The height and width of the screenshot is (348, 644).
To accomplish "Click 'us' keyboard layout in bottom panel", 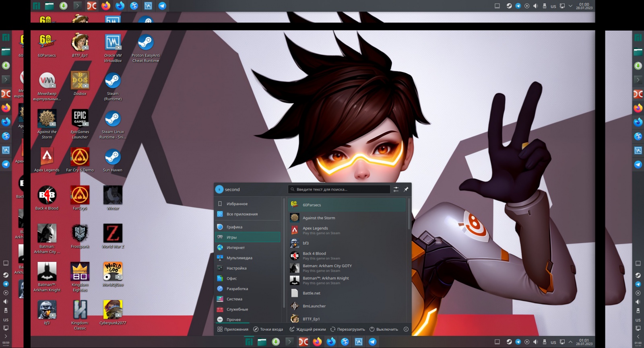I will [x=553, y=342].
